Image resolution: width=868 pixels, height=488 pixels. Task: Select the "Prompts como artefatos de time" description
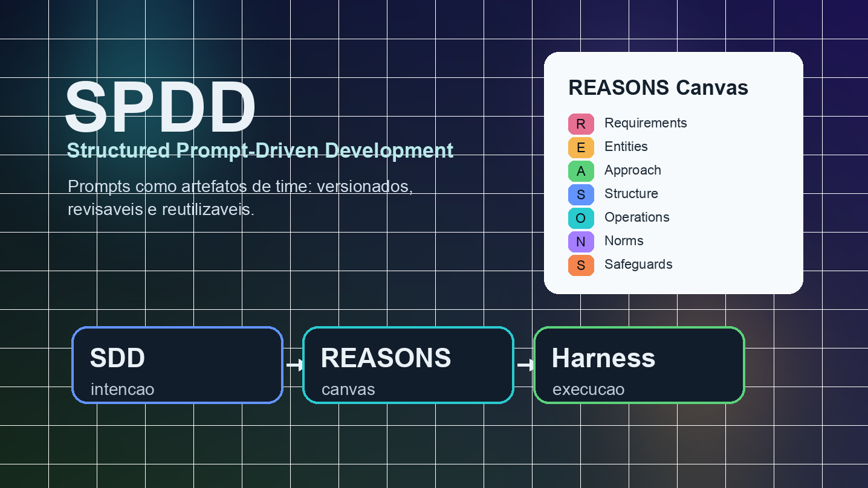pyautogui.click(x=241, y=197)
